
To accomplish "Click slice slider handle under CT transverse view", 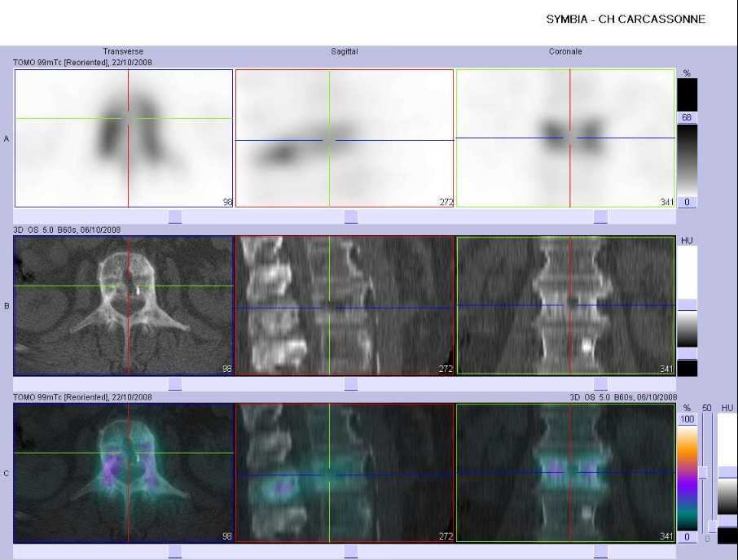I will click(x=175, y=384).
